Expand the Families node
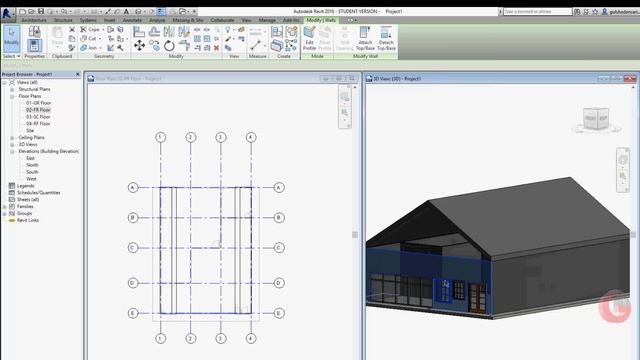Image resolution: width=640 pixels, height=360 pixels. [x=5, y=207]
